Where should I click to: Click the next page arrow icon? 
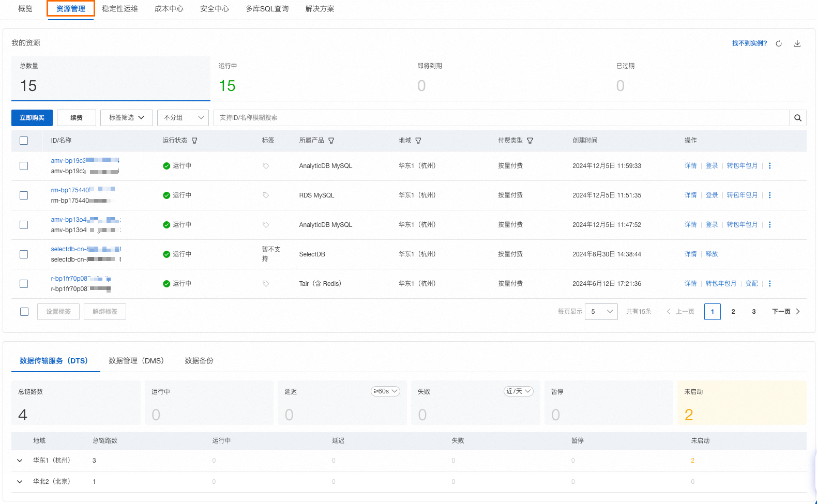(798, 312)
